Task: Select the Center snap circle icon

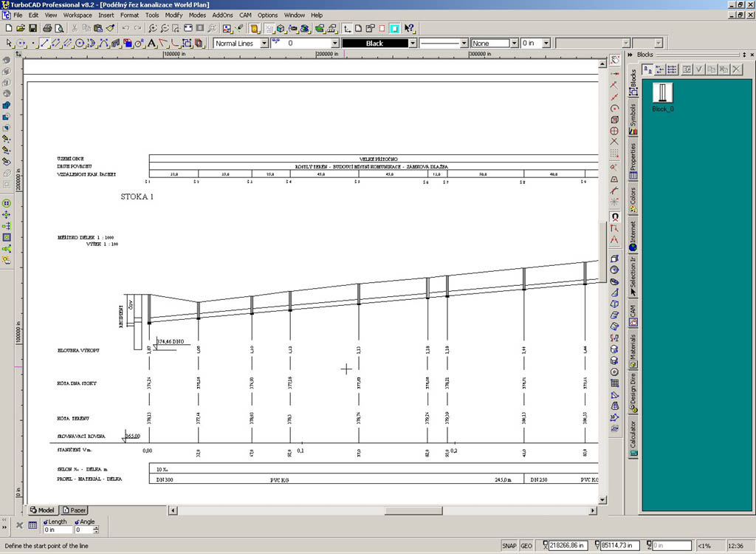Action: [x=615, y=109]
